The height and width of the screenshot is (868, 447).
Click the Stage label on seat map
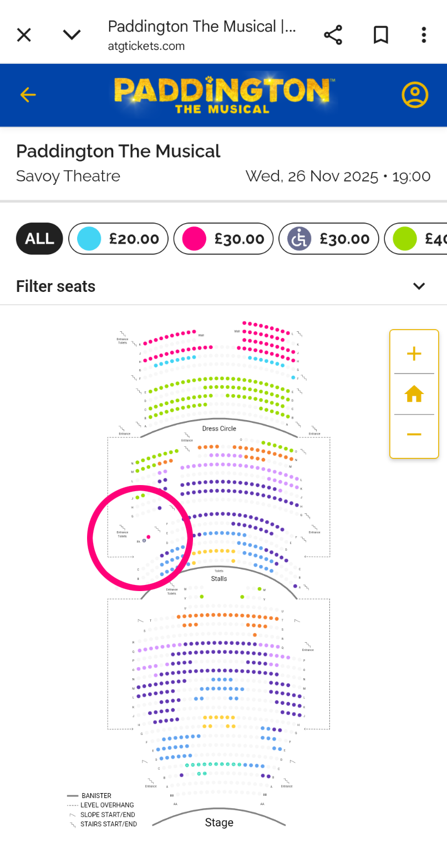click(219, 822)
